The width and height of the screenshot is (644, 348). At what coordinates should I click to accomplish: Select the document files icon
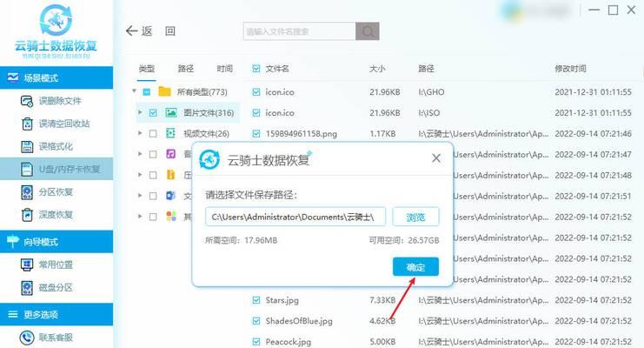click(x=171, y=196)
